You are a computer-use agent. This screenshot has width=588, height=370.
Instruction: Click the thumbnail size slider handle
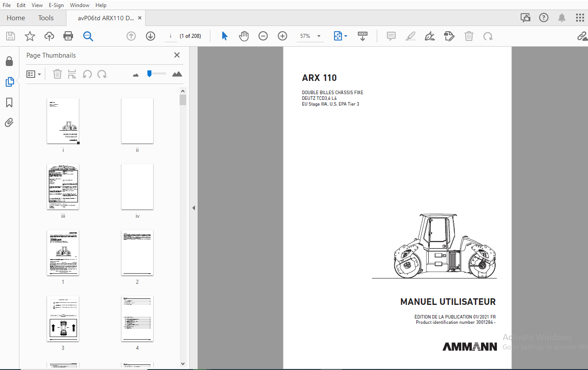[x=150, y=73]
